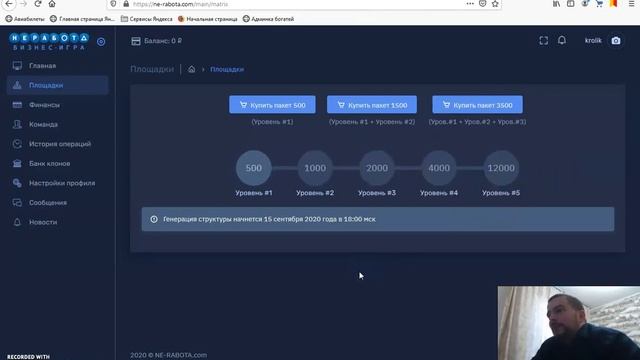Click the Генерация структуры notice text
This screenshot has height=360, width=640.
point(269,219)
